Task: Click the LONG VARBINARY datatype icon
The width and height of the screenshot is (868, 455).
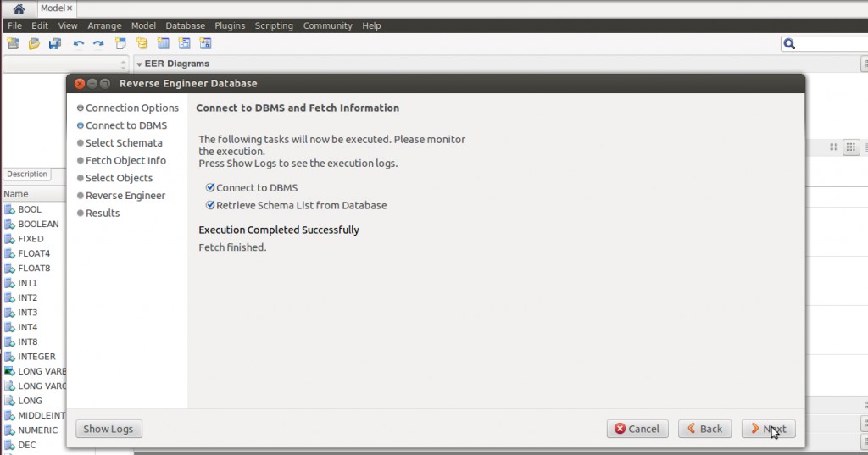Action: coord(9,371)
